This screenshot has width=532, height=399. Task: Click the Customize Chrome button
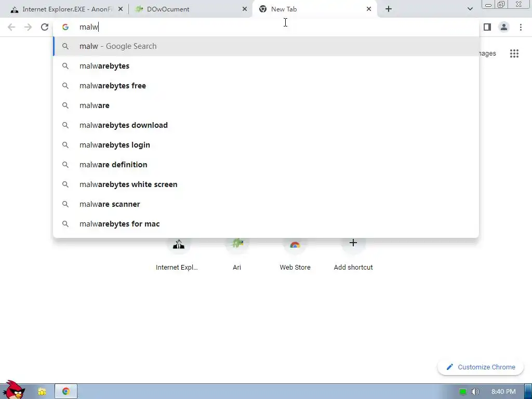pyautogui.click(x=481, y=367)
